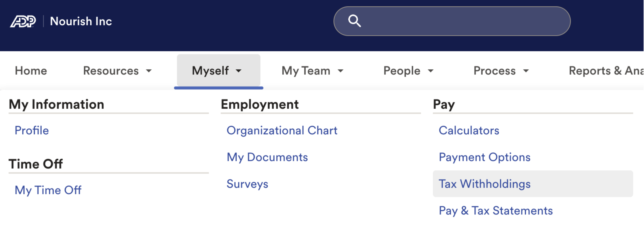
Task: Select My Time Off
Action: [48, 190]
